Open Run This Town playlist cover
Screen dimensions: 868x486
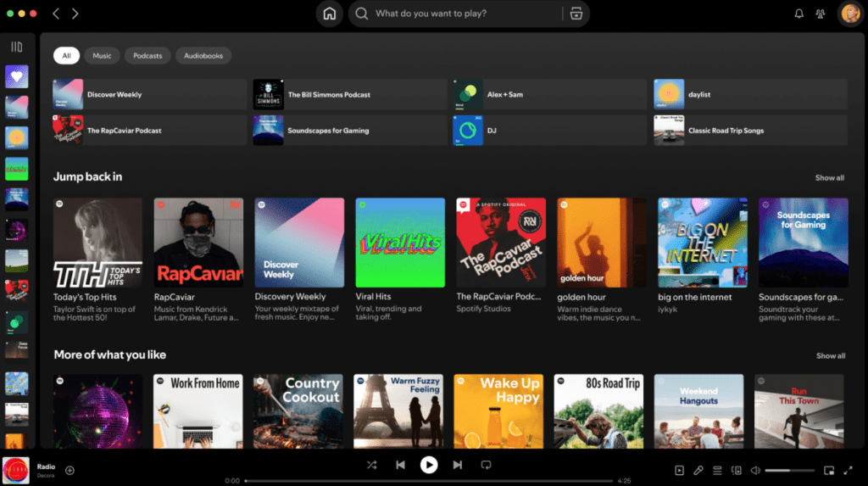point(799,411)
